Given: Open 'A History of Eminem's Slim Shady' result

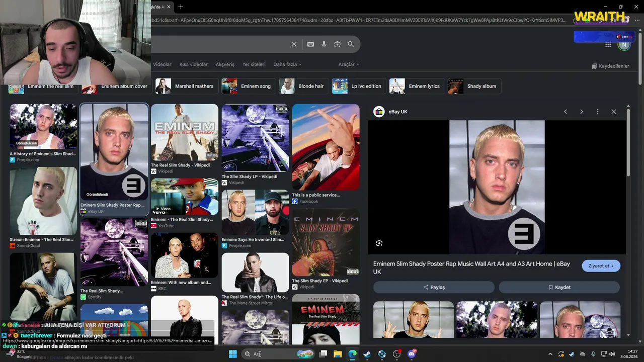Looking at the screenshot, I should click(43, 127).
